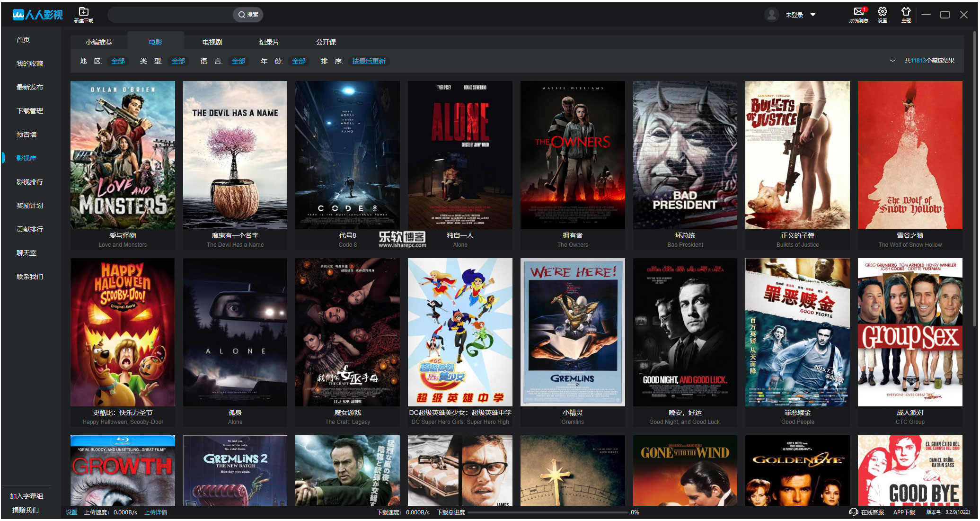Open the Bad President poster
Viewport: 980px width, 521px height.
coord(685,155)
